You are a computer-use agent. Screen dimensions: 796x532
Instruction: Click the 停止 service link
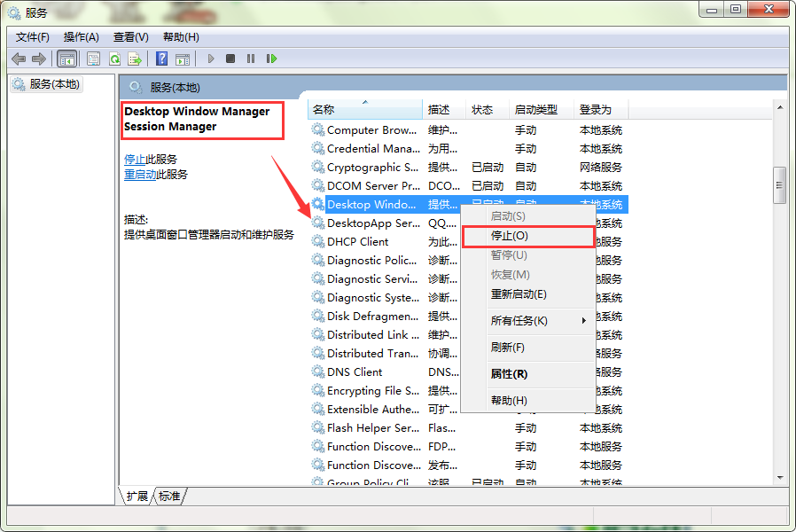coord(135,160)
